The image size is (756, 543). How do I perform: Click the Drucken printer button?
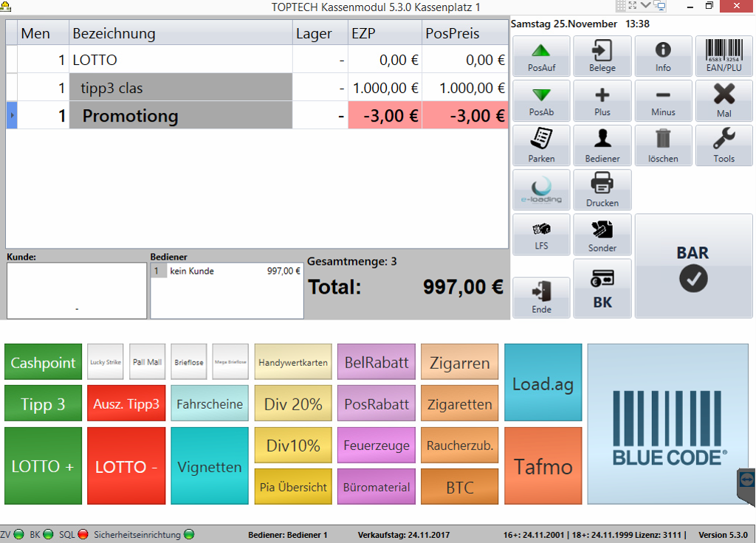(602, 190)
